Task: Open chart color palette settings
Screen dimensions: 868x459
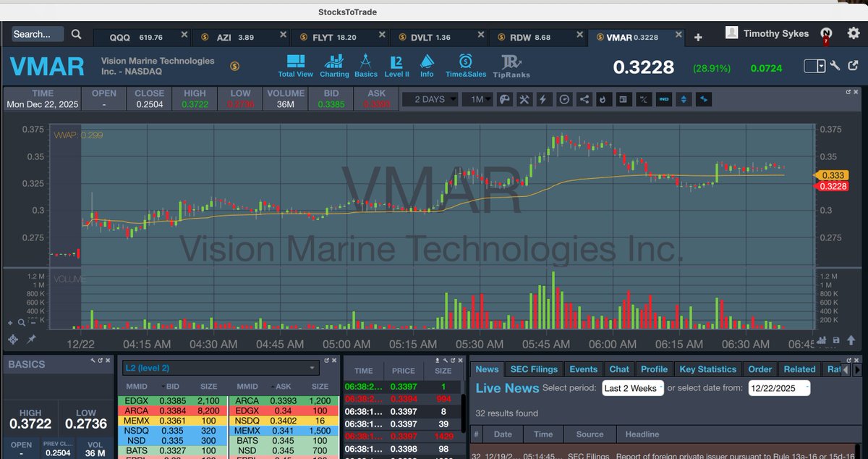Action: pyautogui.click(x=506, y=99)
